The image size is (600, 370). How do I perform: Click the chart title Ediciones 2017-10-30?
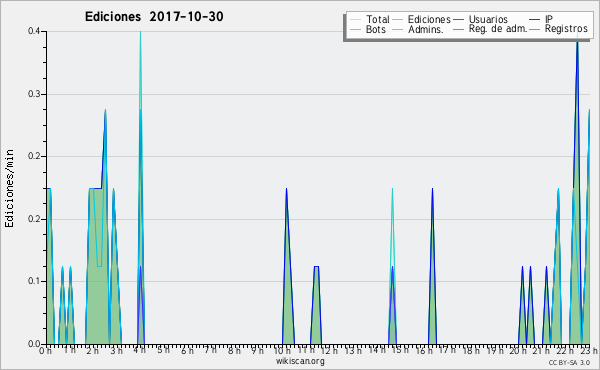coord(154,17)
